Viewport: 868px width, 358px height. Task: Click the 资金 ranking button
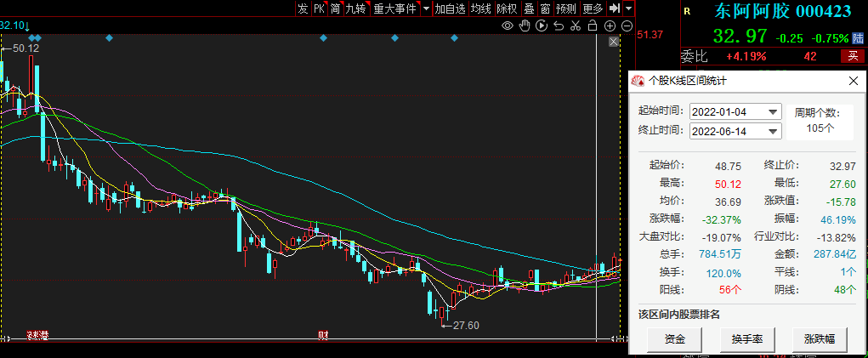(x=675, y=339)
